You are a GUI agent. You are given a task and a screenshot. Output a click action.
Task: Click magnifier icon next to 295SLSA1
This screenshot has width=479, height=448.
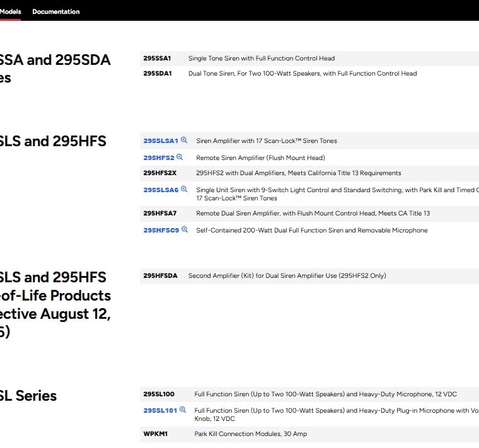[184, 141]
